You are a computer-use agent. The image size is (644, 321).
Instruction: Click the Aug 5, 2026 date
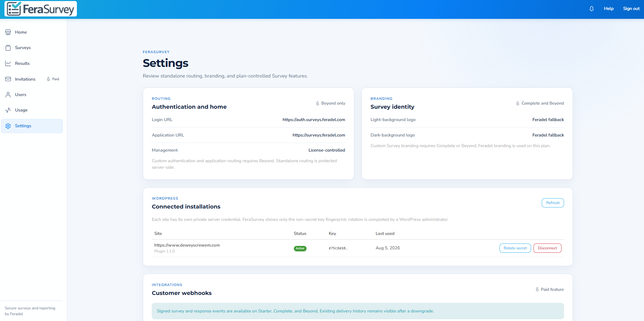pyautogui.click(x=388, y=248)
